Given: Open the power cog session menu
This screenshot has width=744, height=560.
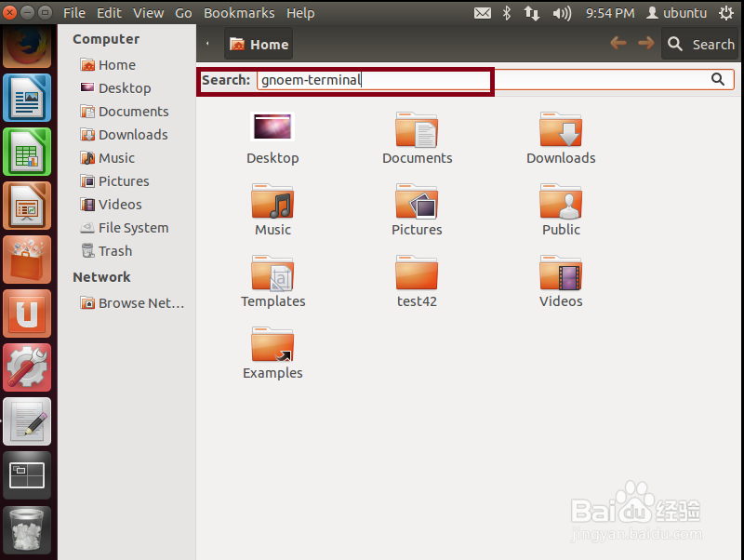Looking at the screenshot, I should pos(726,13).
